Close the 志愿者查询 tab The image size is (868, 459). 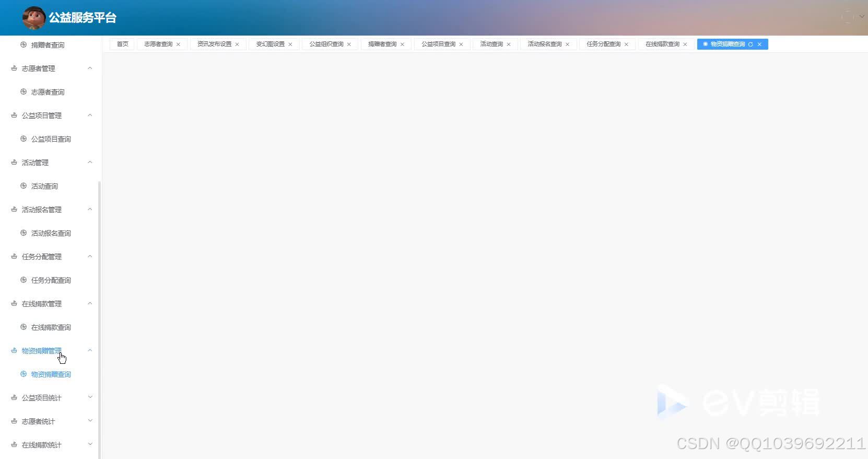coord(178,44)
